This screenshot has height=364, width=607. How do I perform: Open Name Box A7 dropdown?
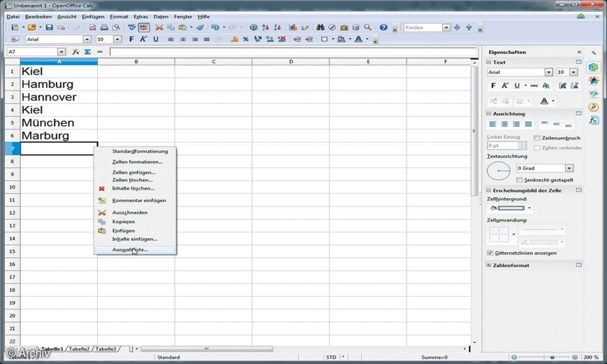pos(61,52)
